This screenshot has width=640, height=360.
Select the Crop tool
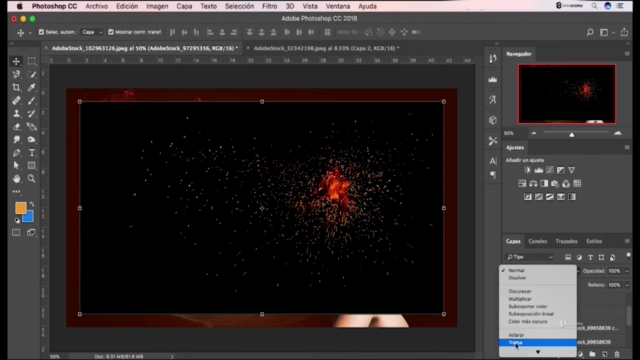click(16, 87)
